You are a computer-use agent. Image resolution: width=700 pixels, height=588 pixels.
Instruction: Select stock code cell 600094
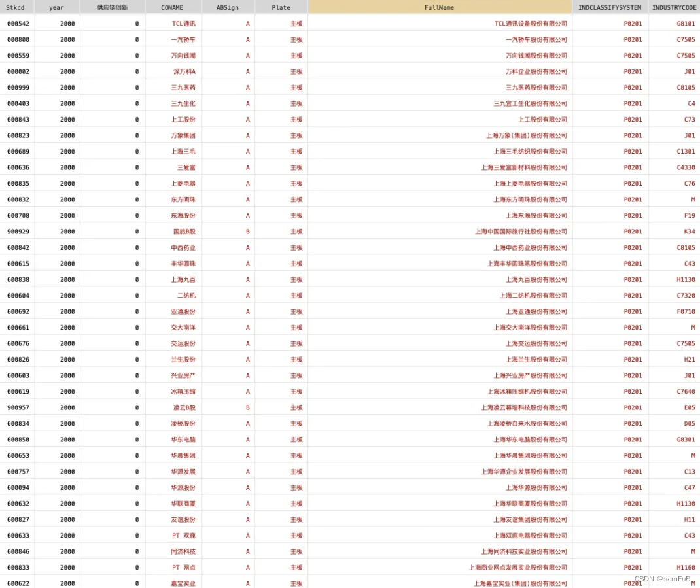pos(18,487)
